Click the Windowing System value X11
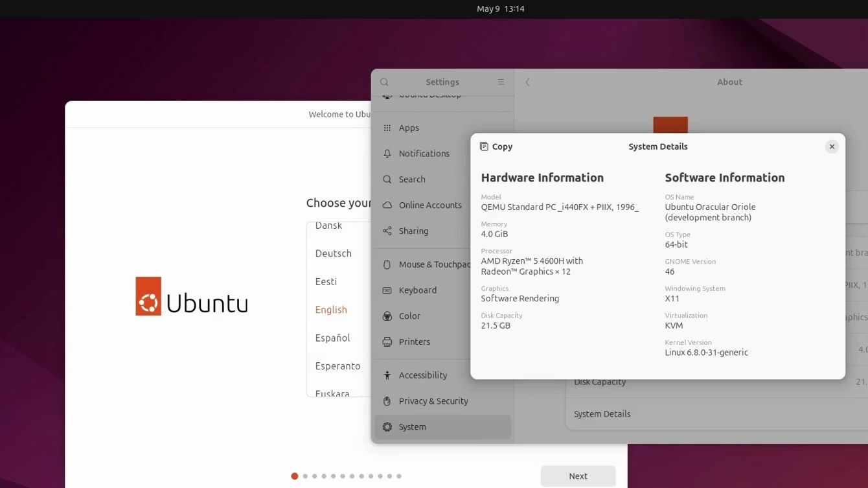 click(x=672, y=299)
